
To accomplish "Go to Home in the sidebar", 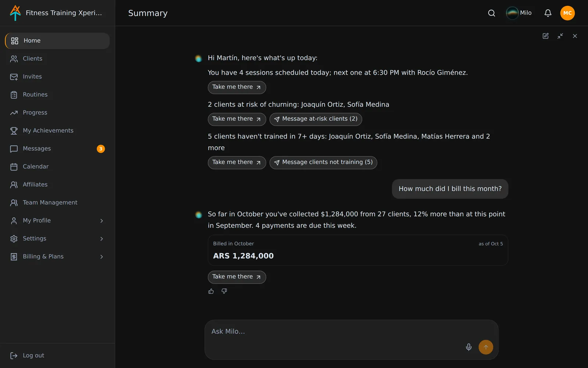I will pyautogui.click(x=57, y=41).
